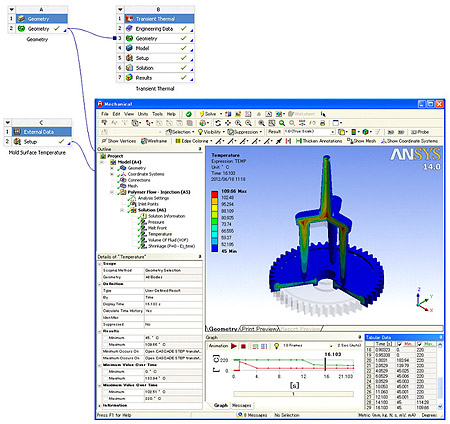Viewport: 450px width, 424px height.
Task: Select Shrinkage result in outline
Action: point(171,246)
